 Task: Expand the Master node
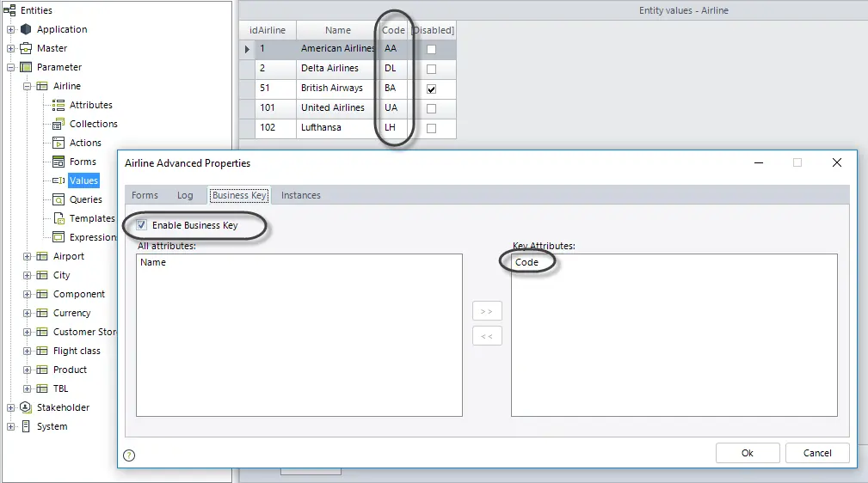(x=10, y=49)
